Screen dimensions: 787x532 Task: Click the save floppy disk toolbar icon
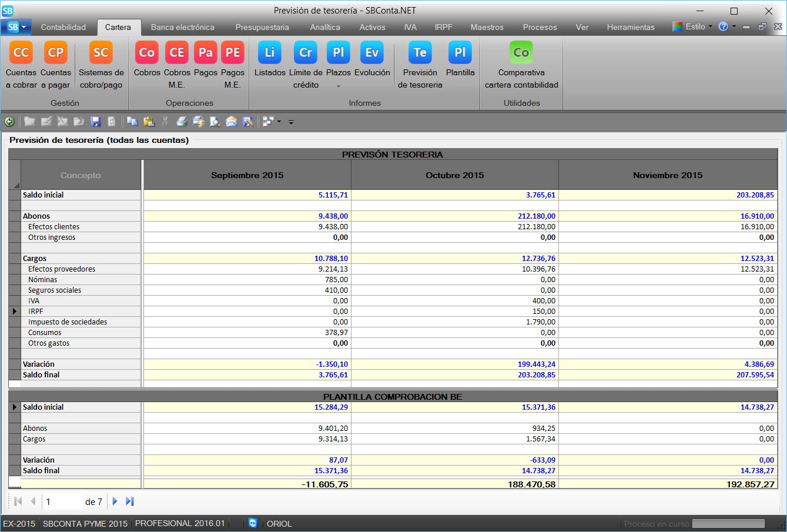click(x=95, y=122)
